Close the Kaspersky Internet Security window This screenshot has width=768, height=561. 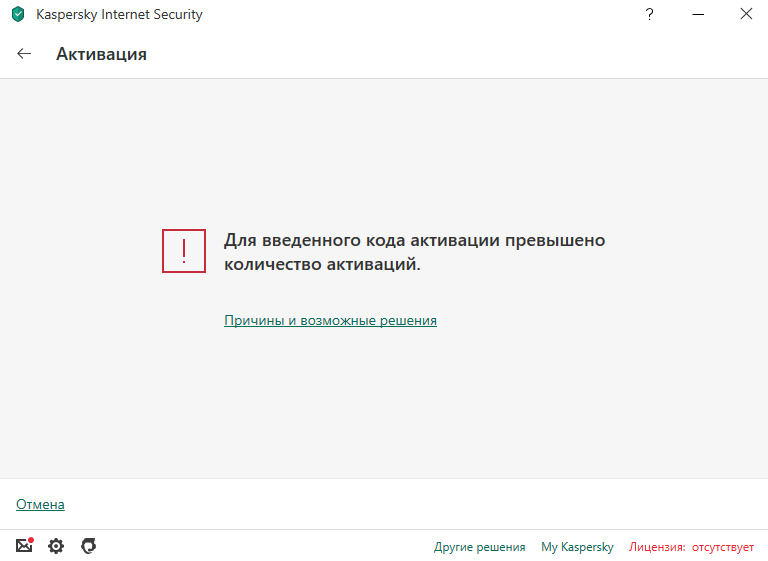tap(746, 14)
